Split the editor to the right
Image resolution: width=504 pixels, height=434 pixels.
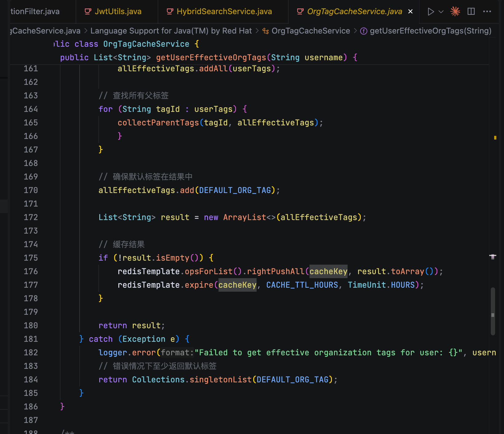[x=471, y=12]
